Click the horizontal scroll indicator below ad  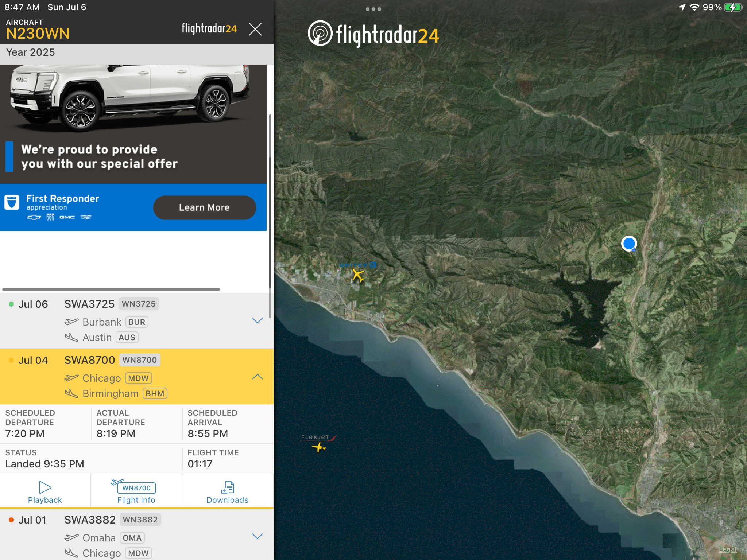click(111, 289)
